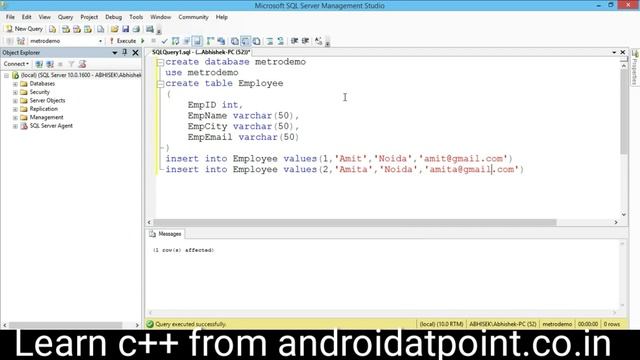Click the Increase Indent icon
This screenshot has height=360, width=640.
[x=305, y=41]
